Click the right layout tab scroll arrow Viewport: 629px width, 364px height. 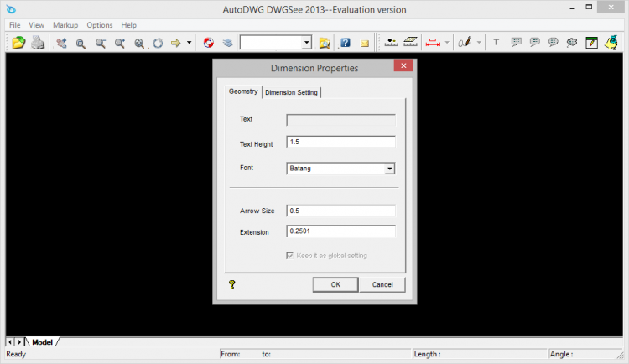[18, 342]
